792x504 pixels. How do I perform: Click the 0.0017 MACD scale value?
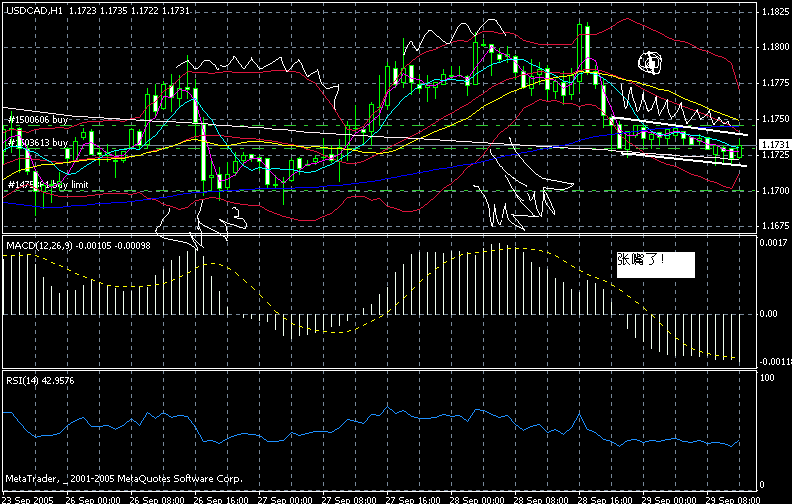coord(773,242)
